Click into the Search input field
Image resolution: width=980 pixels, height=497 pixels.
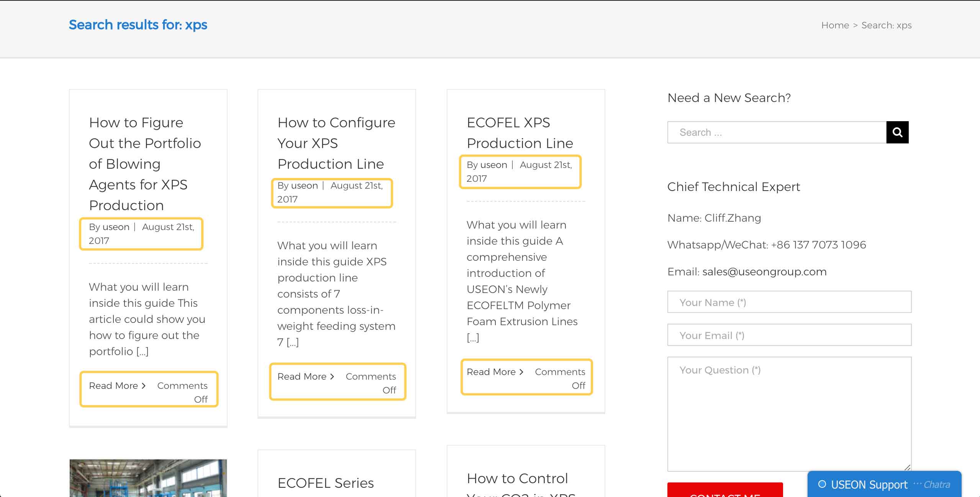tap(777, 132)
